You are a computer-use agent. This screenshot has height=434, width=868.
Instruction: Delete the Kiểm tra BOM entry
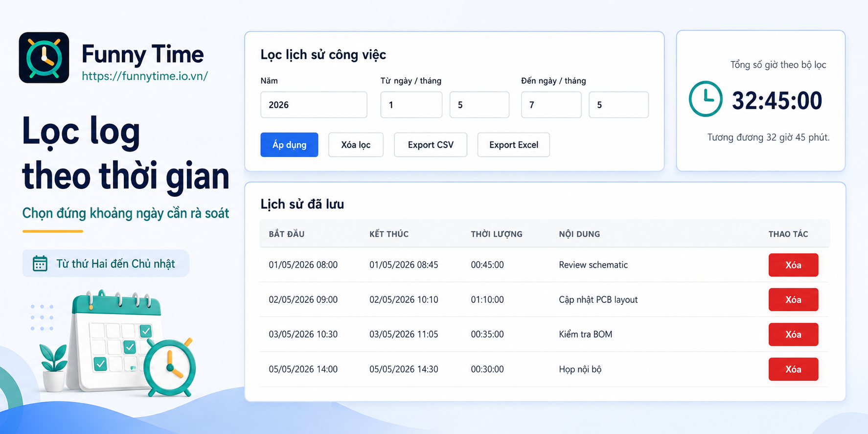(x=793, y=334)
